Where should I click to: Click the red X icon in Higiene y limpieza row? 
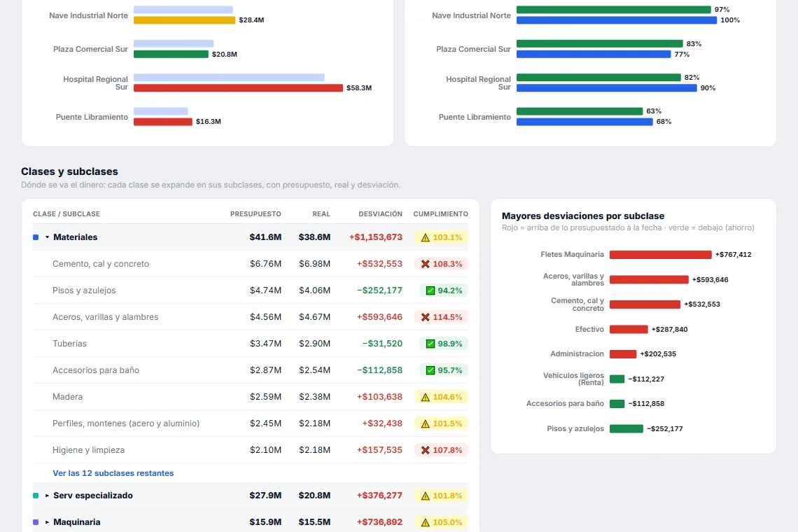click(x=425, y=450)
